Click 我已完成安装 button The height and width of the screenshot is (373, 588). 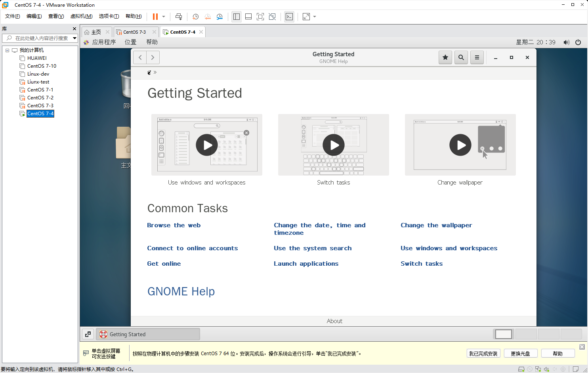point(483,354)
